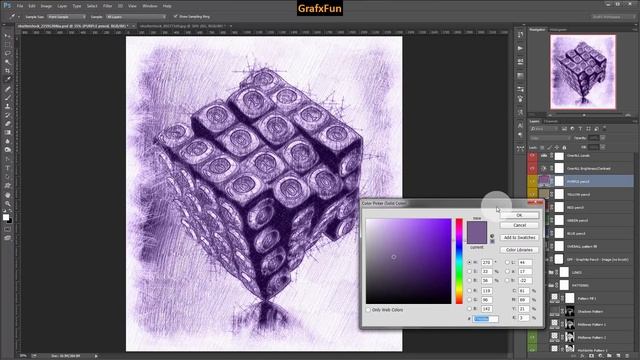The width and height of the screenshot is (640, 360).
Task: Switch to the Histogram tab
Action: click(x=558, y=30)
